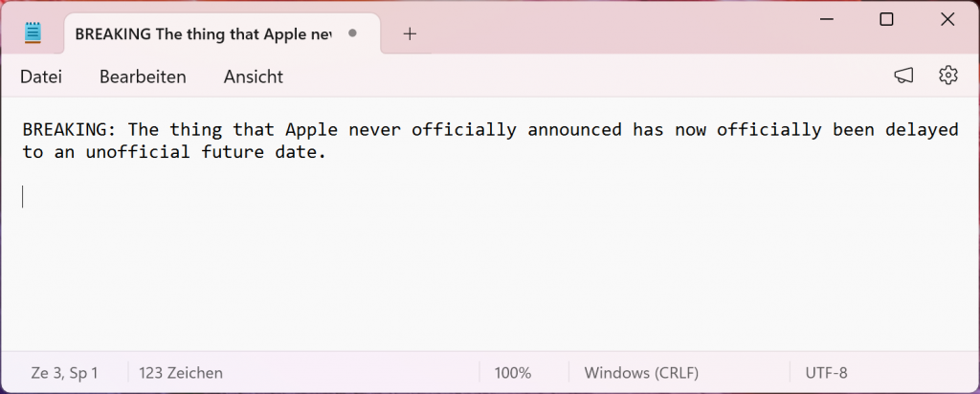Click the Notepad app icon in title bar
Viewport: 980px width, 394px height.
tap(33, 33)
